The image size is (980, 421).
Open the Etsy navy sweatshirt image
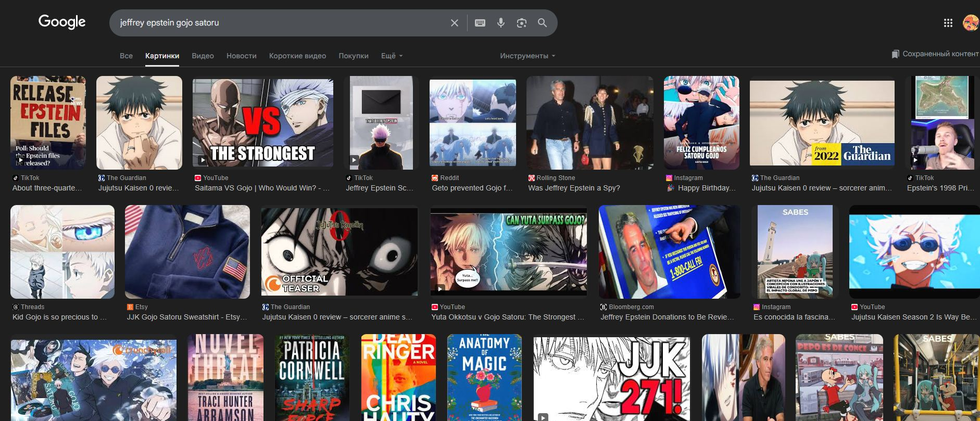(187, 252)
